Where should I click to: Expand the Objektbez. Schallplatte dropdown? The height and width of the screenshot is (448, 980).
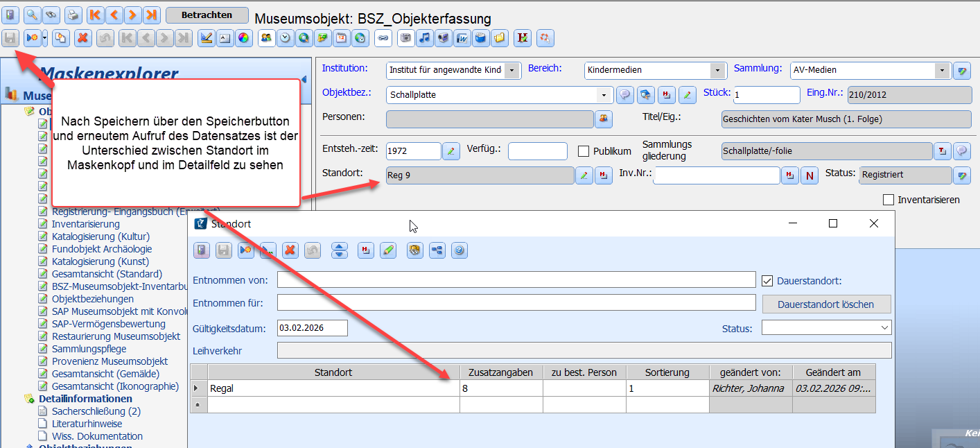pos(604,94)
